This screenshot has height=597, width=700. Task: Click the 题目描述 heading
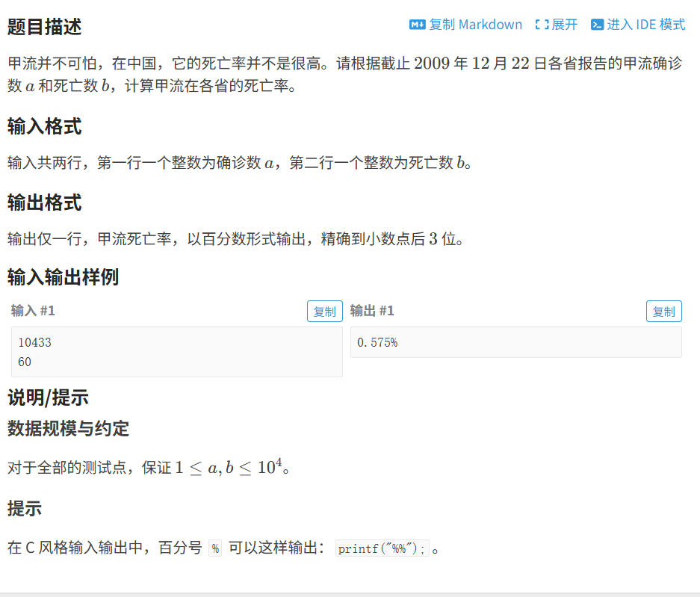45,27
